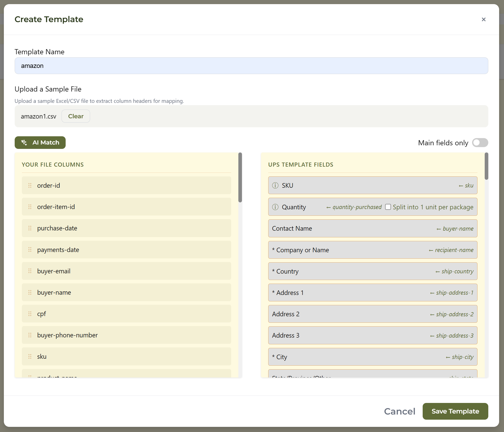Click the drag handle beside the sku column

pos(30,356)
